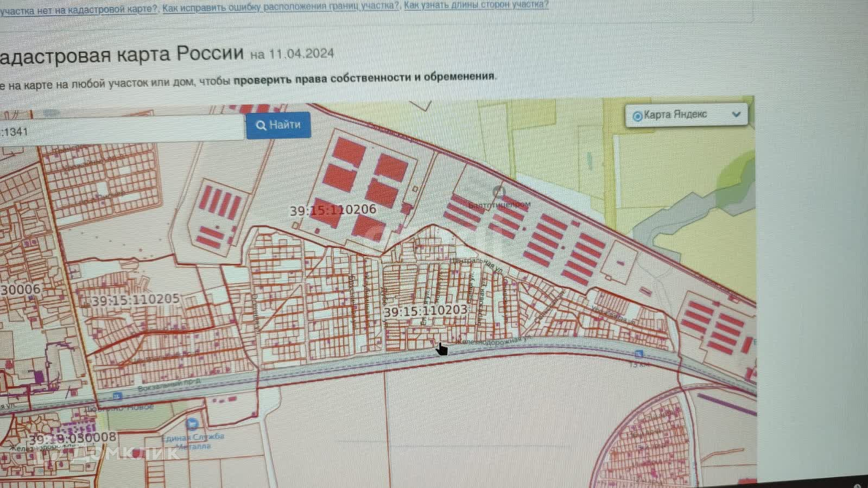This screenshot has width=868, height=488.
Task: Open the Карта Яндекс map type dropdown
Action: click(687, 115)
